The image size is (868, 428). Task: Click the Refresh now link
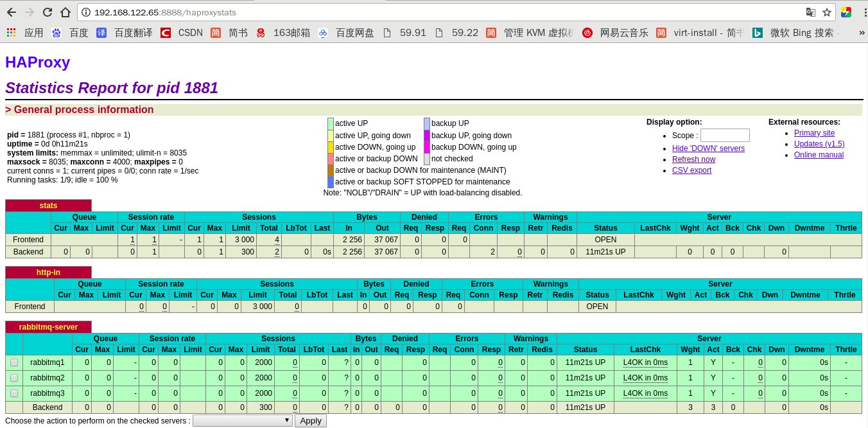point(693,159)
